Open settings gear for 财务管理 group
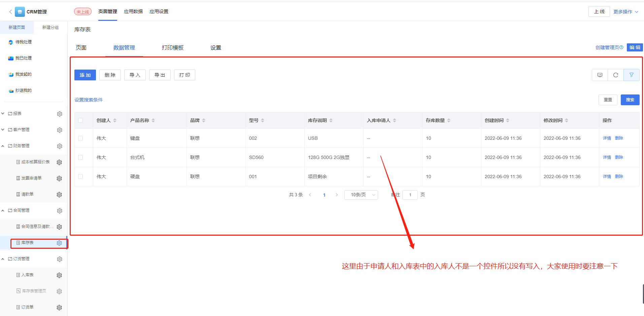 60,146
